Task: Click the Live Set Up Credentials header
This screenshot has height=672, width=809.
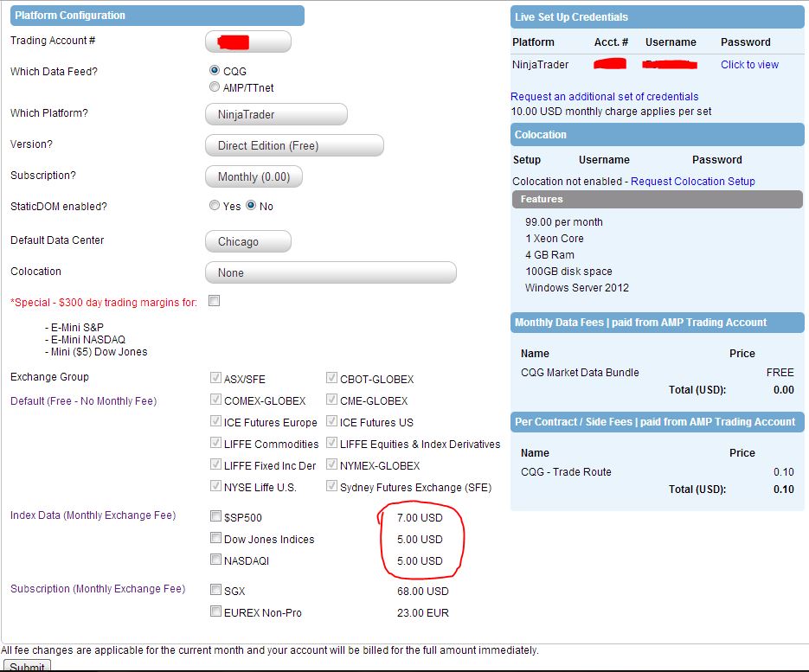Action: click(657, 17)
